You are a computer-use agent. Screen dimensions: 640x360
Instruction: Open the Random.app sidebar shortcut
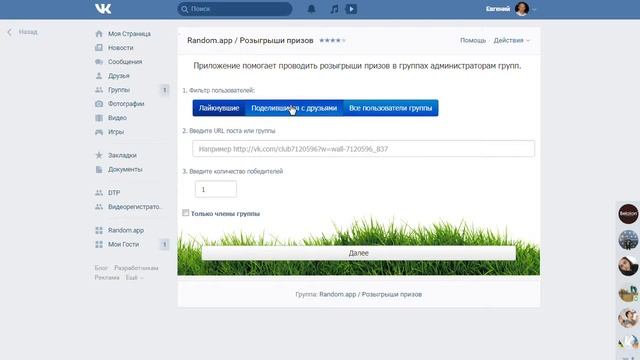[126, 230]
